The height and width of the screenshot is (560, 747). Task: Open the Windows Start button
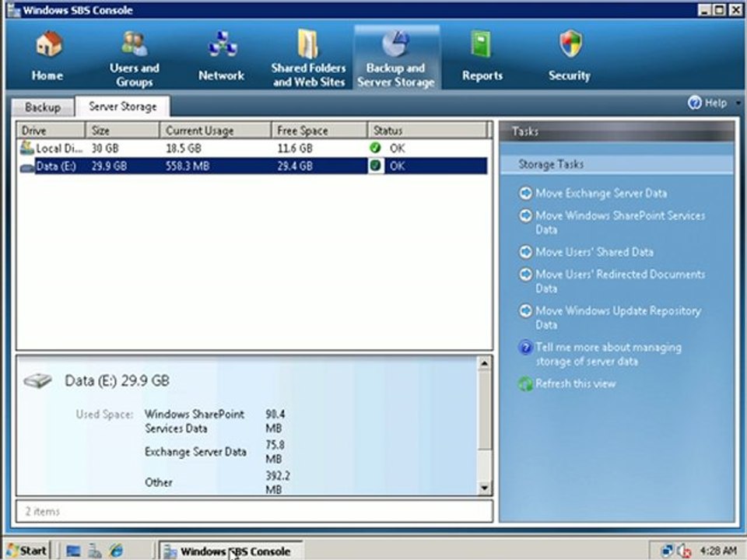click(27, 551)
